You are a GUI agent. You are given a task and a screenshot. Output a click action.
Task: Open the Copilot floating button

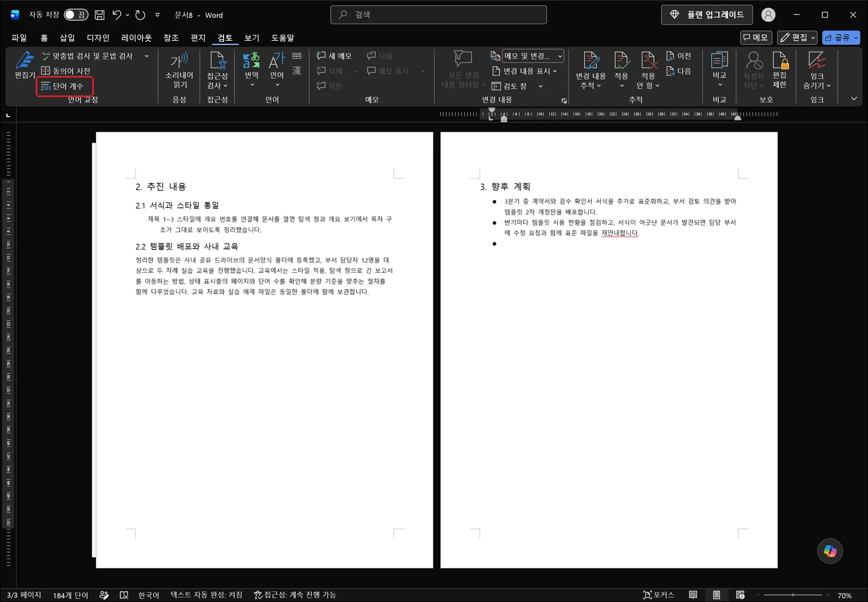coord(830,551)
